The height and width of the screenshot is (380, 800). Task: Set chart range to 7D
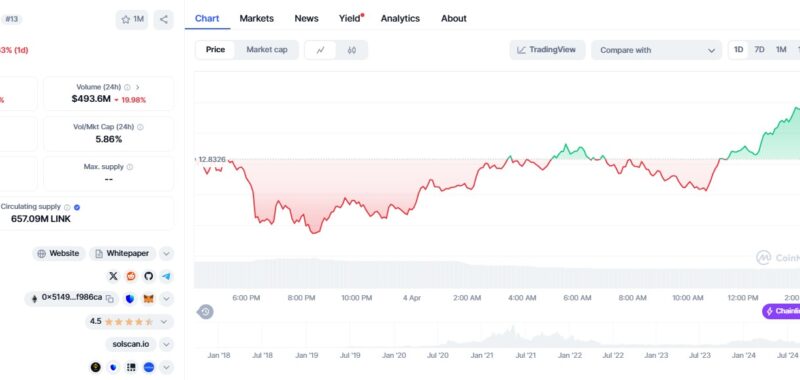tap(759, 50)
